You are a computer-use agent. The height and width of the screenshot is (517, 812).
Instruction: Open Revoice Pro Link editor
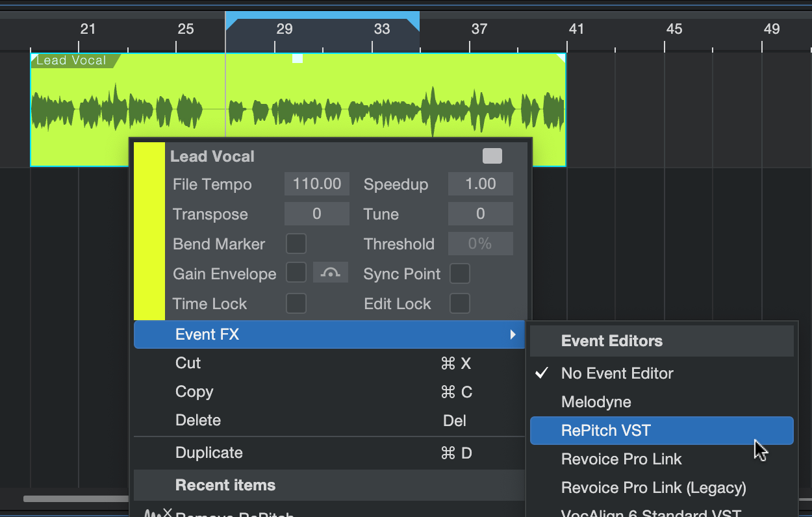tap(621, 459)
